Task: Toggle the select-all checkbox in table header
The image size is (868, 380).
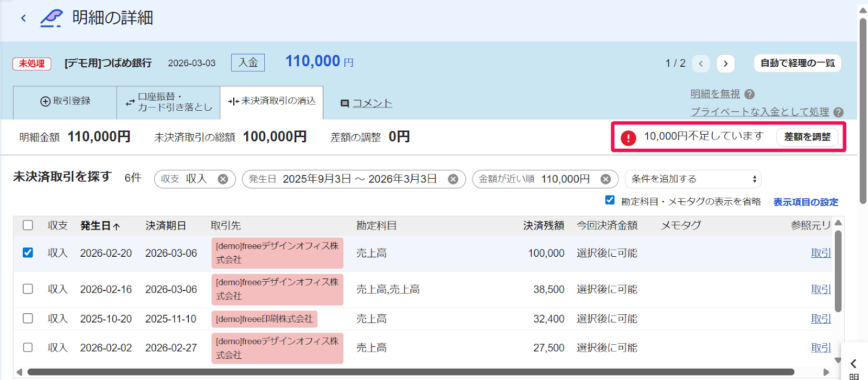Action: (28, 225)
